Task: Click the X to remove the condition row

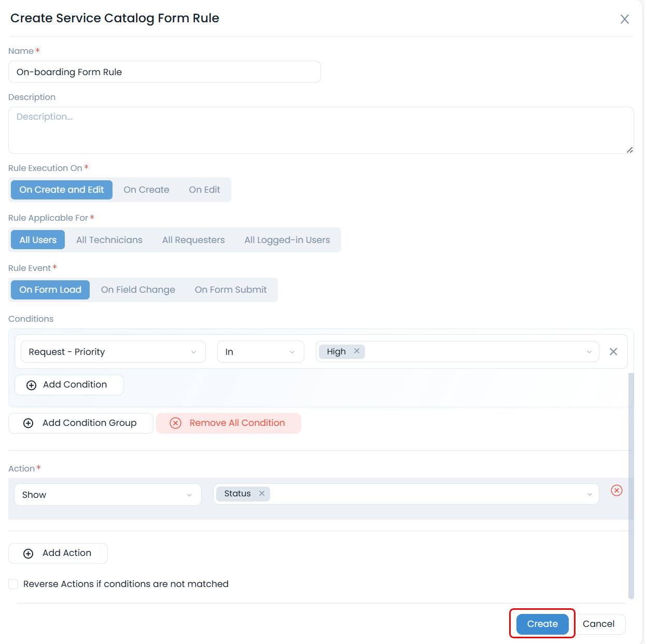Action: (613, 351)
